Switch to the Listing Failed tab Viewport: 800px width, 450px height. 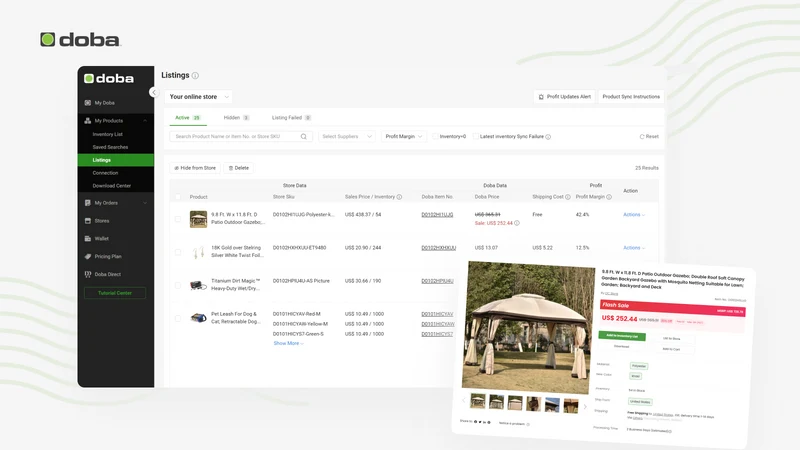tap(291, 118)
